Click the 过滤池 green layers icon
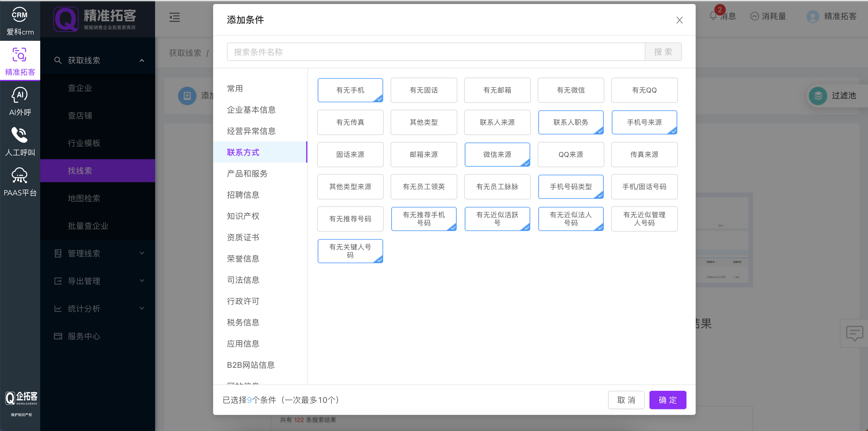 point(818,96)
